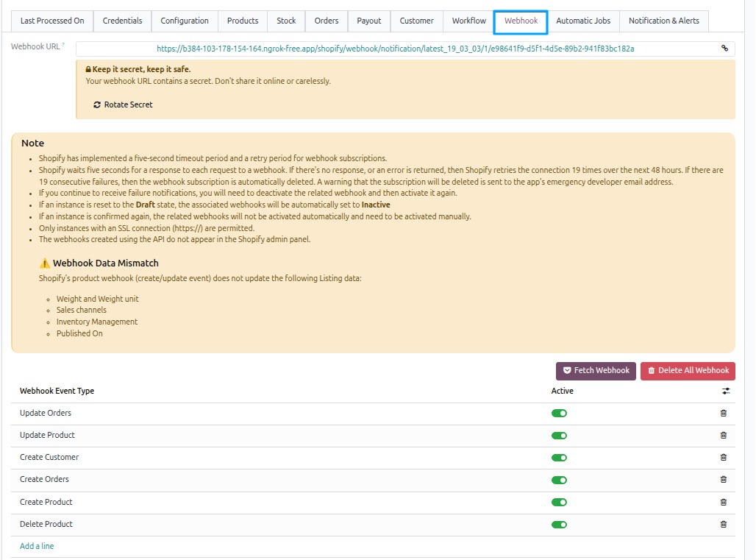Go to the Products tab
The height and width of the screenshot is (560, 756).
point(243,21)
